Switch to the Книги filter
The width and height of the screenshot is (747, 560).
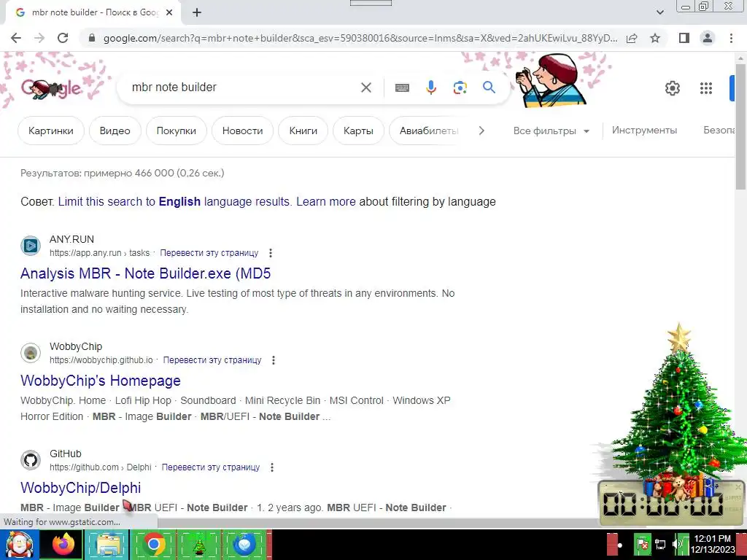(x=303, y=131)
